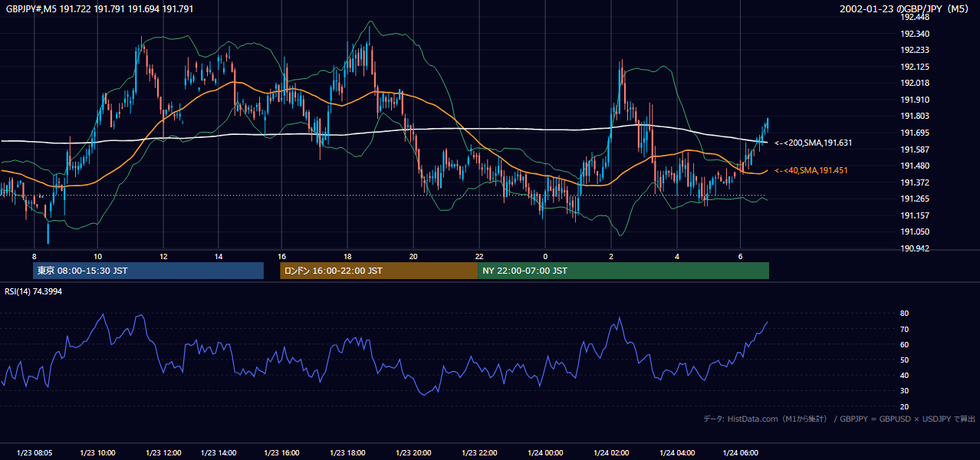Click price axis value 192.125
This screenshot has height=460, width=980.
point(915,67)
